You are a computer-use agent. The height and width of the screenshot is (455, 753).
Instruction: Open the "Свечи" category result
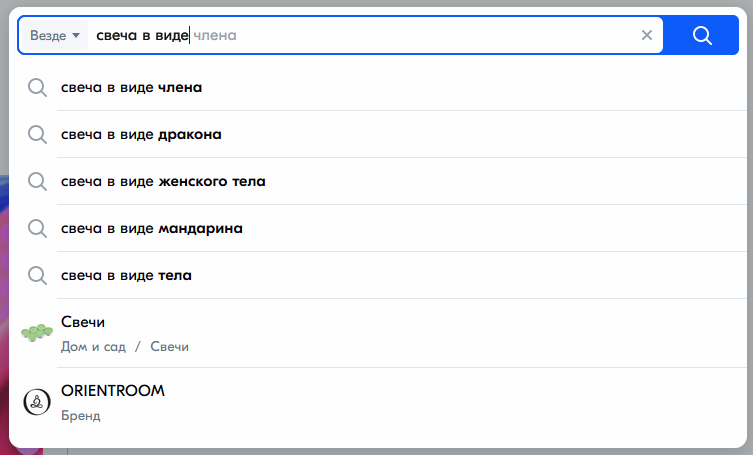point(377,333)
